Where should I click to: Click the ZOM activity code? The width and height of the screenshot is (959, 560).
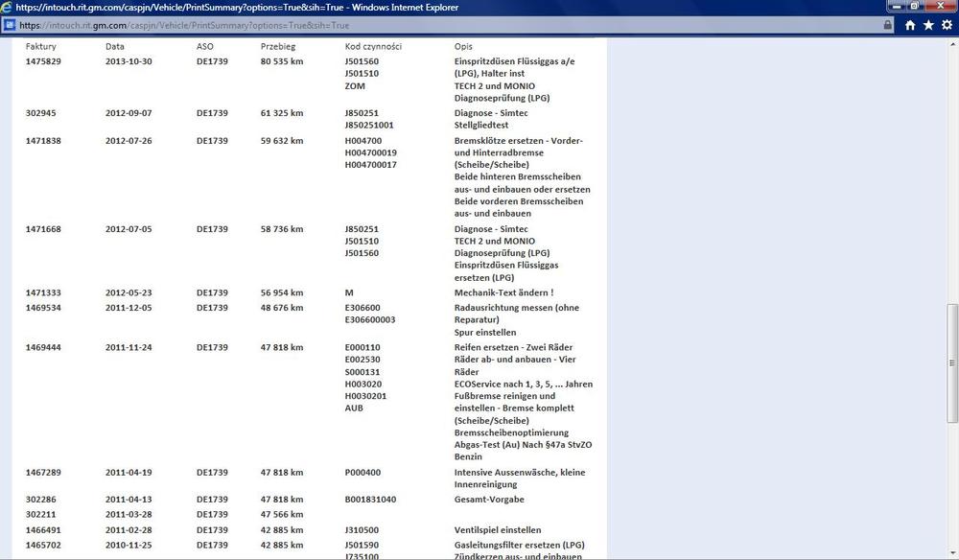(355, 86)
